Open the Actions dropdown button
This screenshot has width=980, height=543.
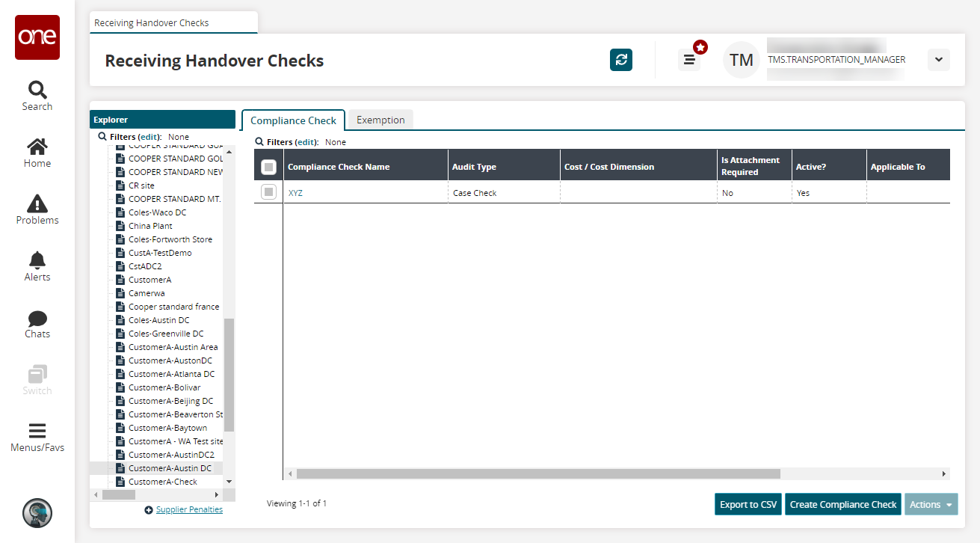pos(931,504)
